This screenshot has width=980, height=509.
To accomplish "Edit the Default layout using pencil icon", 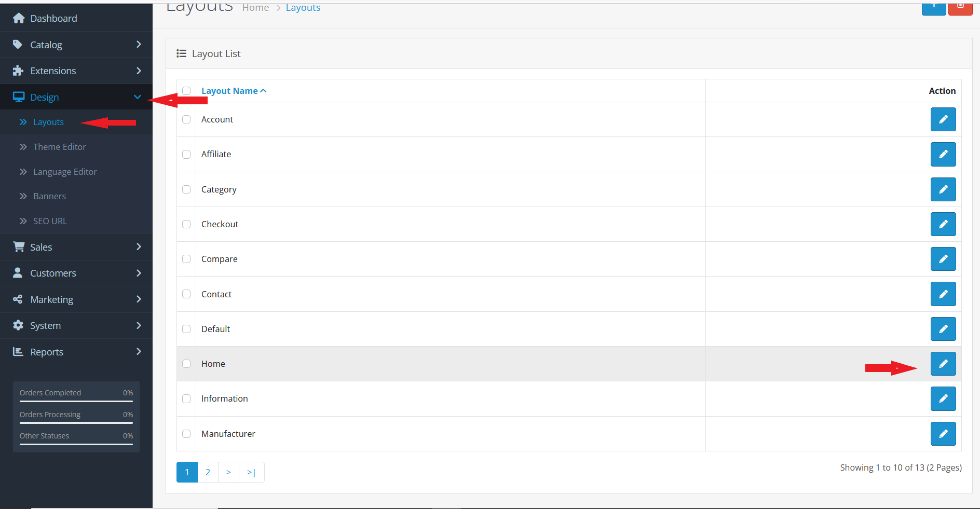I will 943,329.
